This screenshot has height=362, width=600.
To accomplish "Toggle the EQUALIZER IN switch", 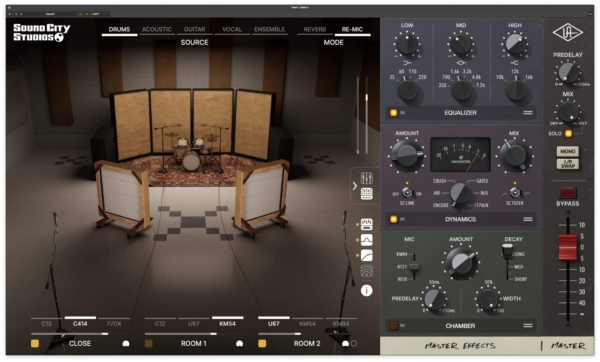I will point(394,113).
